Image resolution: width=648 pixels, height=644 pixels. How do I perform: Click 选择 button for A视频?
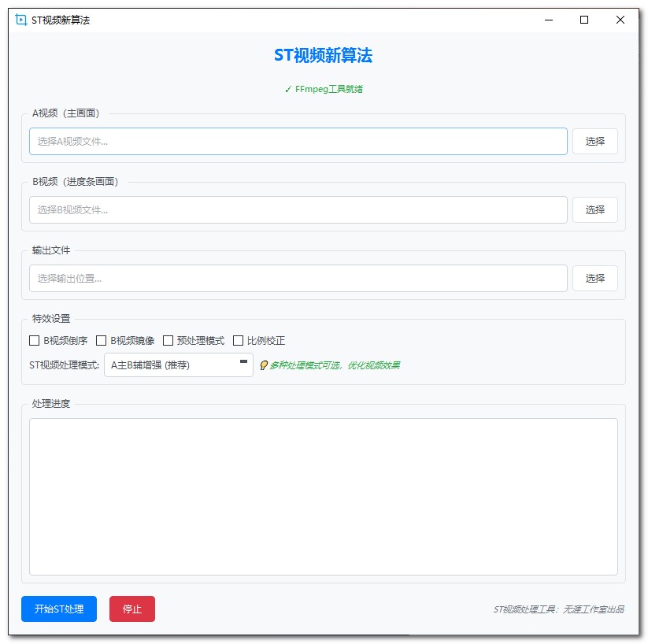pyautogui.click(x=594, y=142)
